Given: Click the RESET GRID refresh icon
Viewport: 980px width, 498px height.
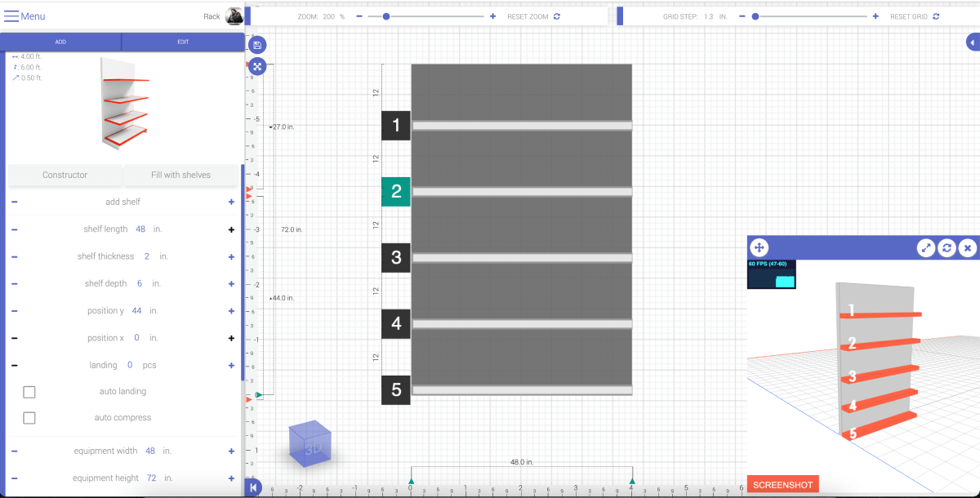Looking at the screenshot, I should pyautogui.click(x=936, y=15).
